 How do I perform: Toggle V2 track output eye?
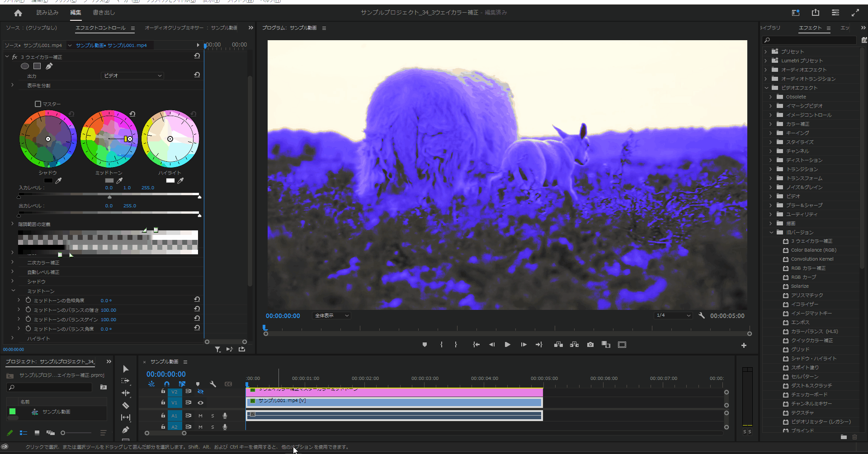[x=200, y=391]
